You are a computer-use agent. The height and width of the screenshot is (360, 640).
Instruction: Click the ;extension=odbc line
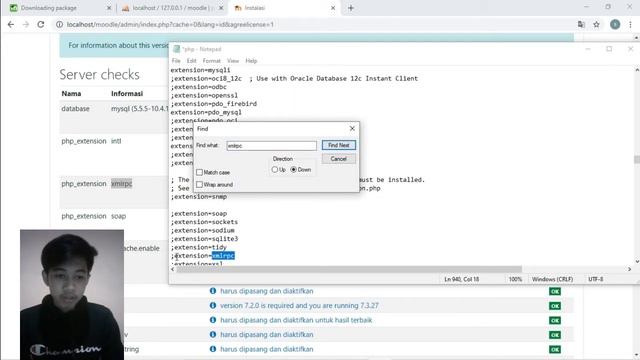tap(198, 87)
